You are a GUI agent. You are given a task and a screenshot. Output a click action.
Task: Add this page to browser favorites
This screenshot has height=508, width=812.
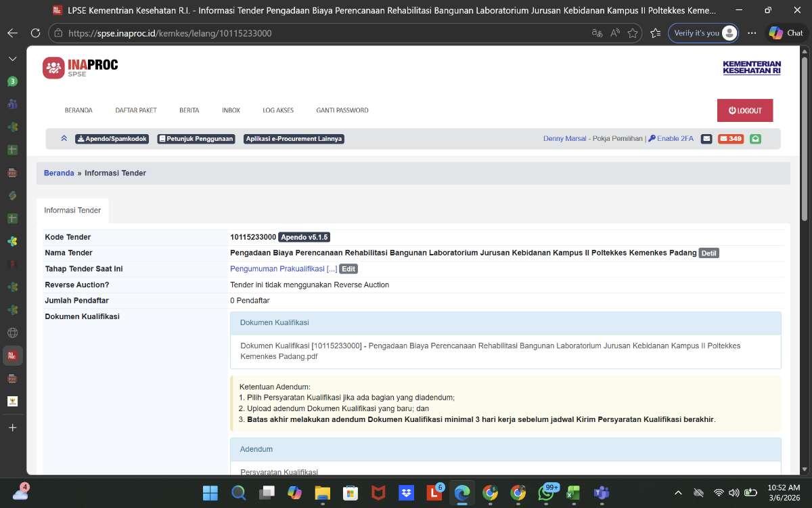633,33
